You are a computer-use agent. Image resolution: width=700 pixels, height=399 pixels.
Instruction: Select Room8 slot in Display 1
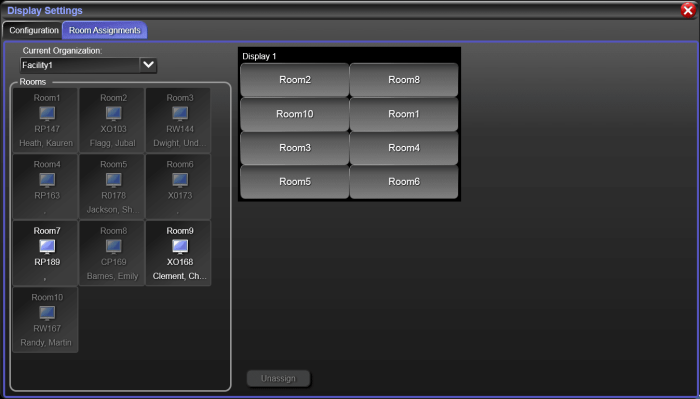pyautogui.click(x=404, y=80)
